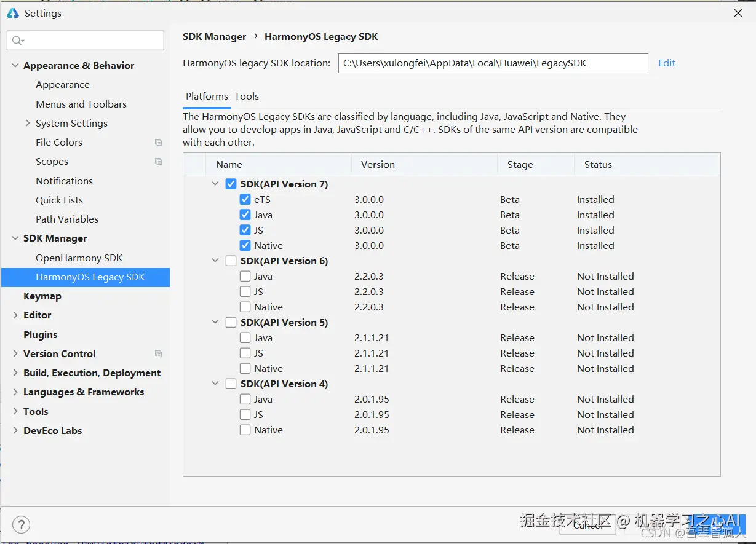Open Menus and Toolbars settings
This screenshot has width=756, height=544.
tap(81, 104)
